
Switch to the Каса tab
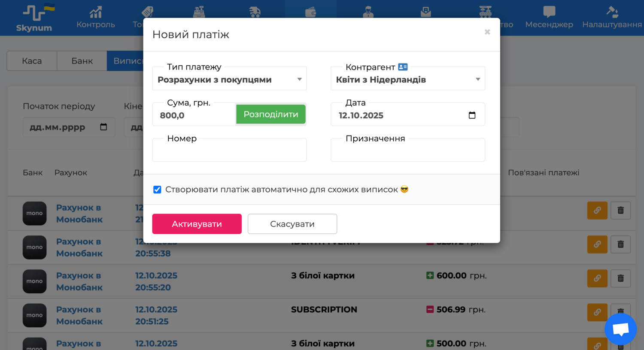(x=32, y=61)
